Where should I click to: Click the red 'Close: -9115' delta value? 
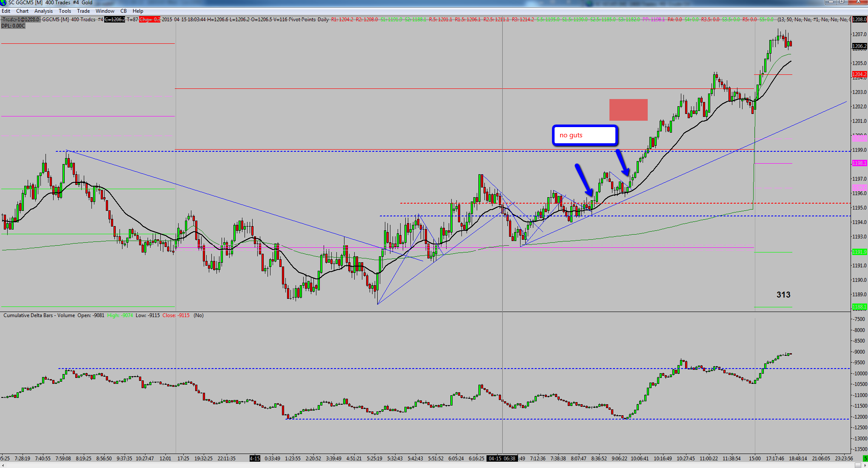[x=176, y=315]
